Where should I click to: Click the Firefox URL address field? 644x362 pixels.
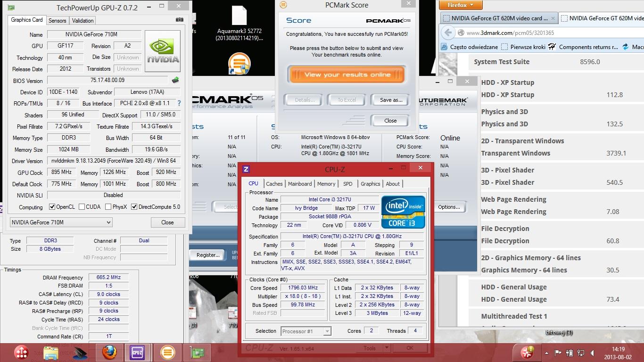point(554,33)
